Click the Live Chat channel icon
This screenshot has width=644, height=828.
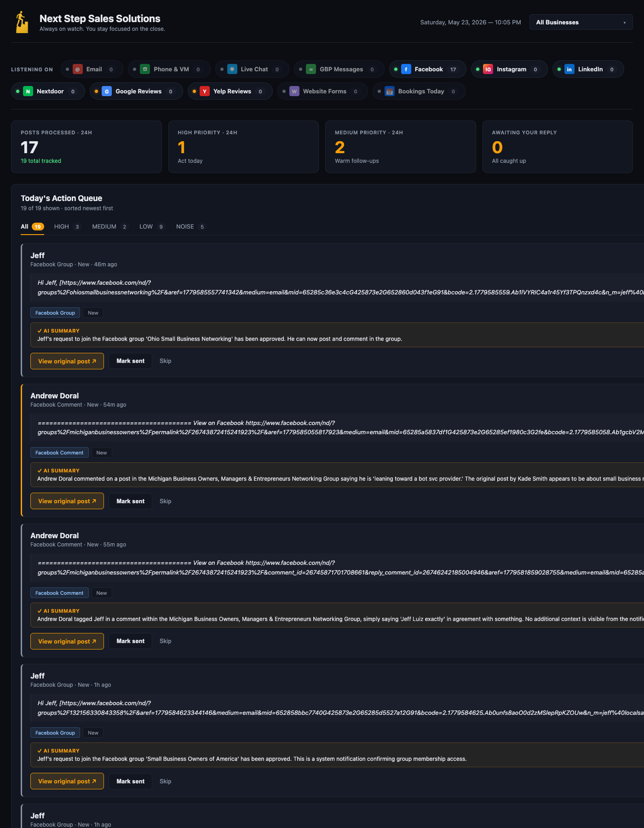pyautogui.click(x=232, y=69)
